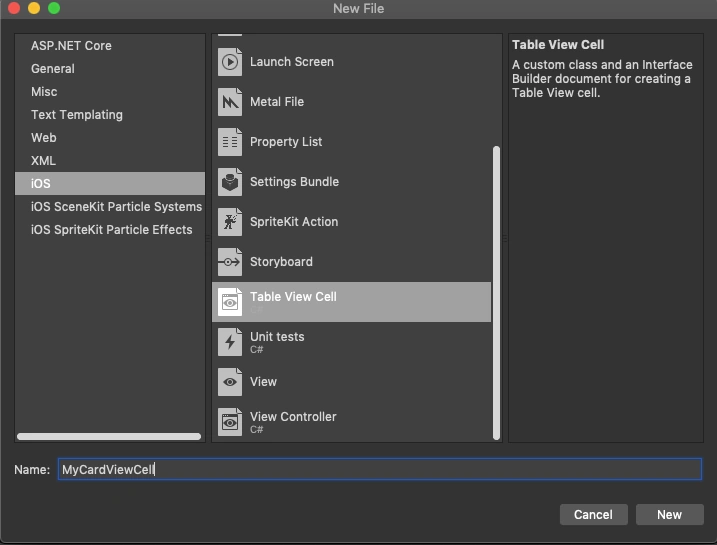Click the Metal File label
This screenshot has height=545, width=717.
[x=277, y=102]
